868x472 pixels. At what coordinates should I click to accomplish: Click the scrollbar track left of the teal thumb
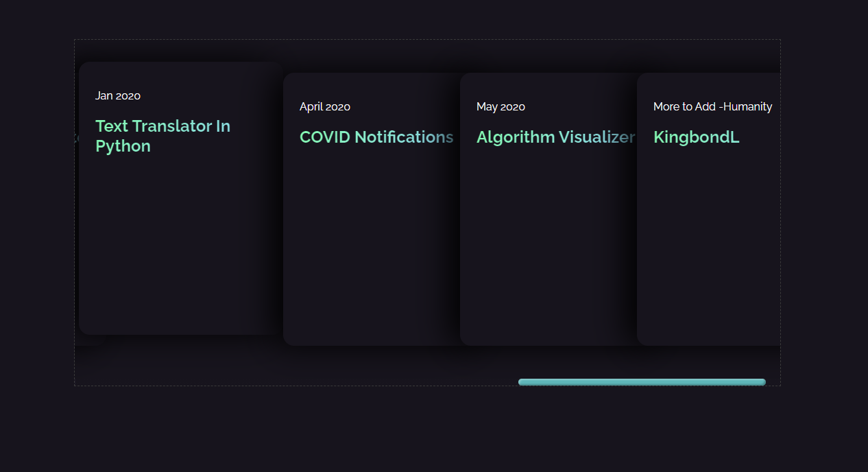click(x=296, y=382)
